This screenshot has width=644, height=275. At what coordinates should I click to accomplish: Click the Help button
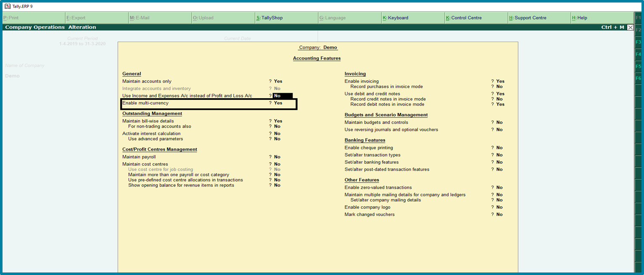(602, 18)
